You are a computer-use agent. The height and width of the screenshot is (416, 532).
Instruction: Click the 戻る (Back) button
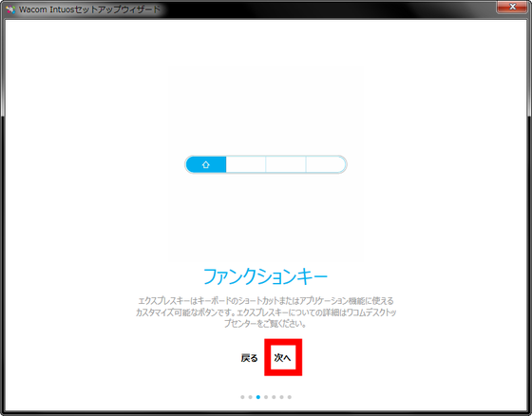pos(249,358)
